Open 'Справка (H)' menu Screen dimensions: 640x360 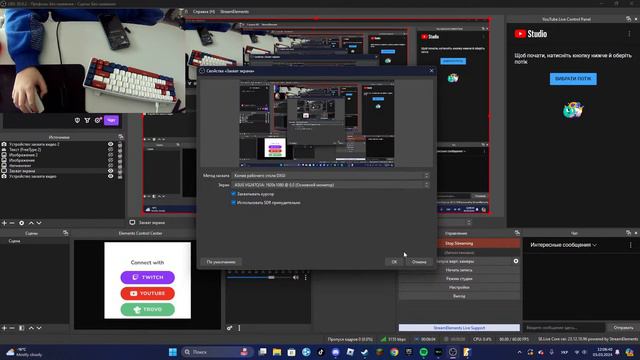204,11
